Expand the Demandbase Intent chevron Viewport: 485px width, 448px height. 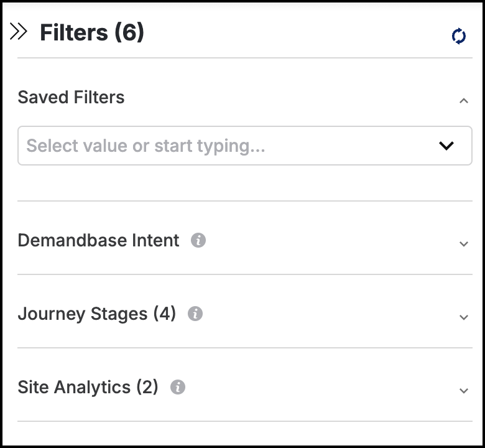tap(464, 244)
